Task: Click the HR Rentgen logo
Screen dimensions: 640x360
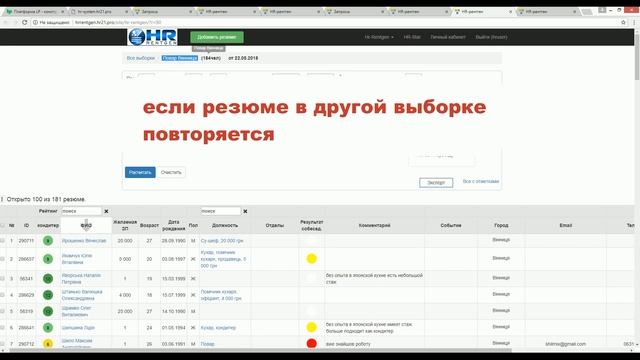Action: click(x=152, y=37)
